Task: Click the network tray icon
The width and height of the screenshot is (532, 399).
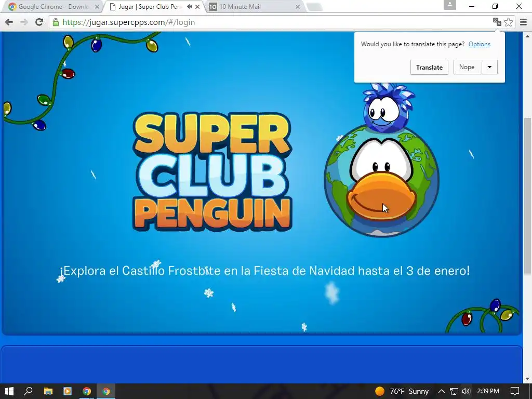Action: [x=454, y=391]
